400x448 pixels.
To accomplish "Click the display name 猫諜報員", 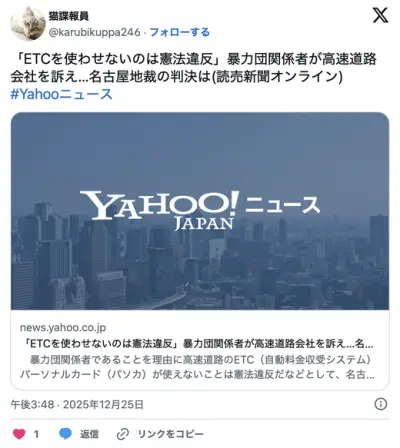I will pos(69,16).
